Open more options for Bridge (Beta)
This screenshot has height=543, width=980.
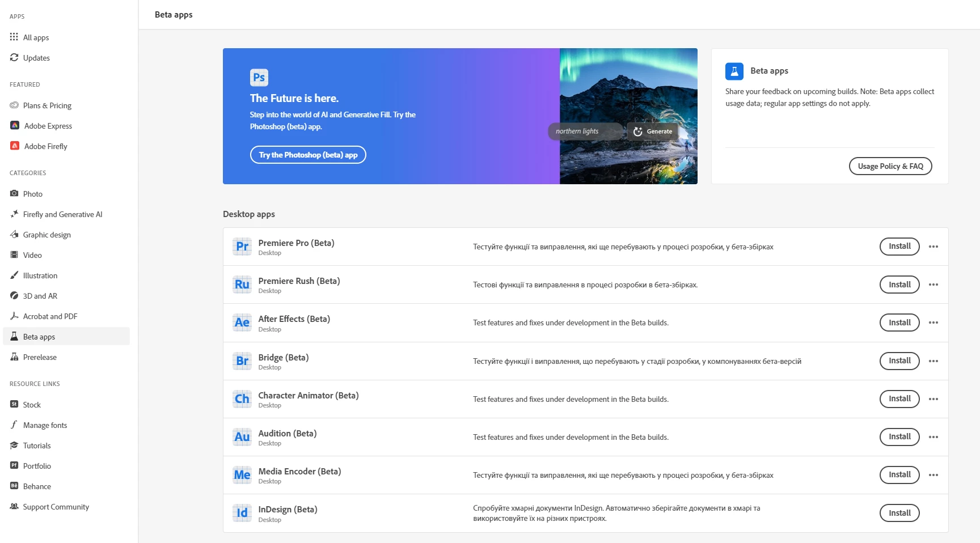(x=933, y=361)
